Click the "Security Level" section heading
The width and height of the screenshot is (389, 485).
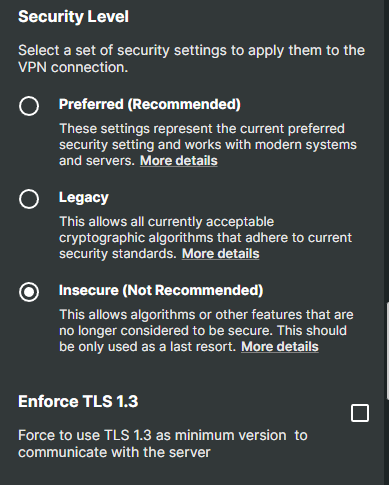coord(73,17)
